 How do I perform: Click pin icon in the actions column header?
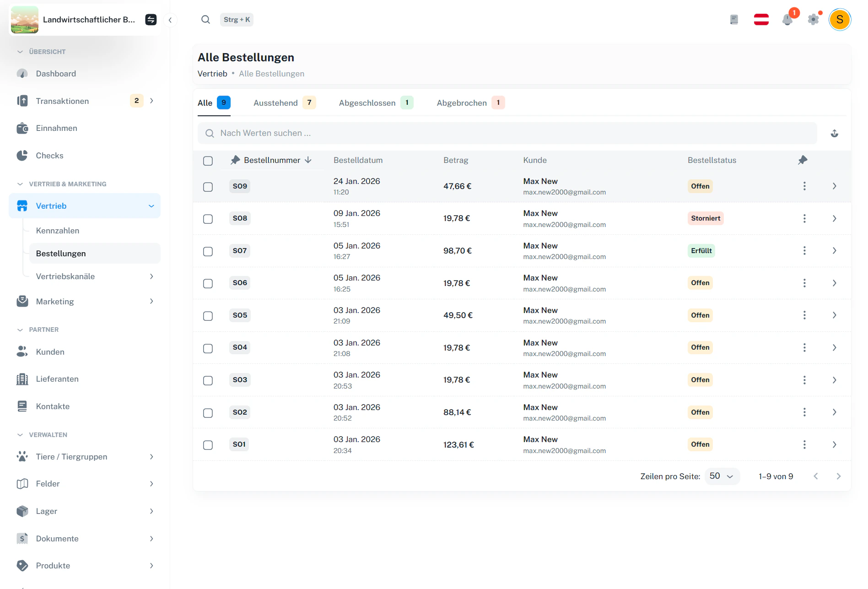click(x=803, y=160)
